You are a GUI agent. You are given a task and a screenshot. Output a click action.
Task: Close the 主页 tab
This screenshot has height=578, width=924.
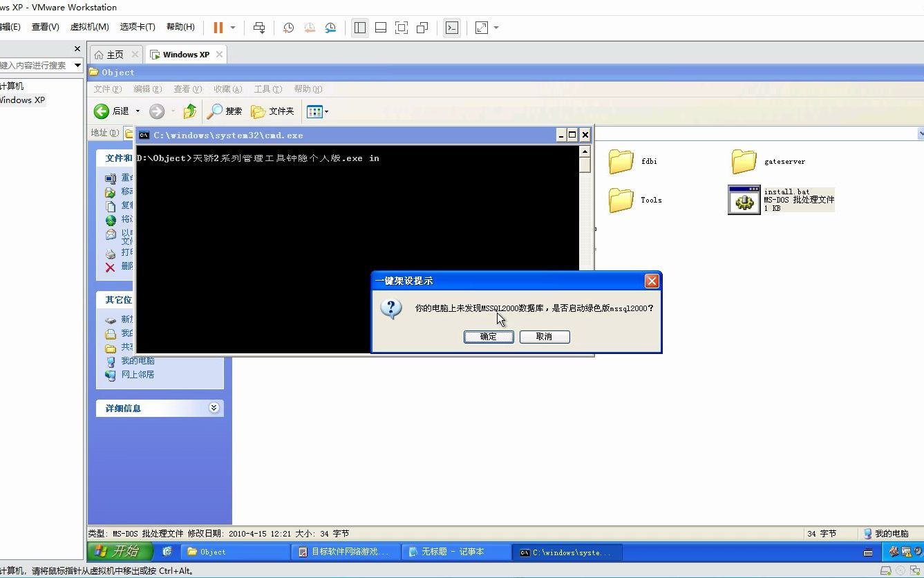pos(135,54)
